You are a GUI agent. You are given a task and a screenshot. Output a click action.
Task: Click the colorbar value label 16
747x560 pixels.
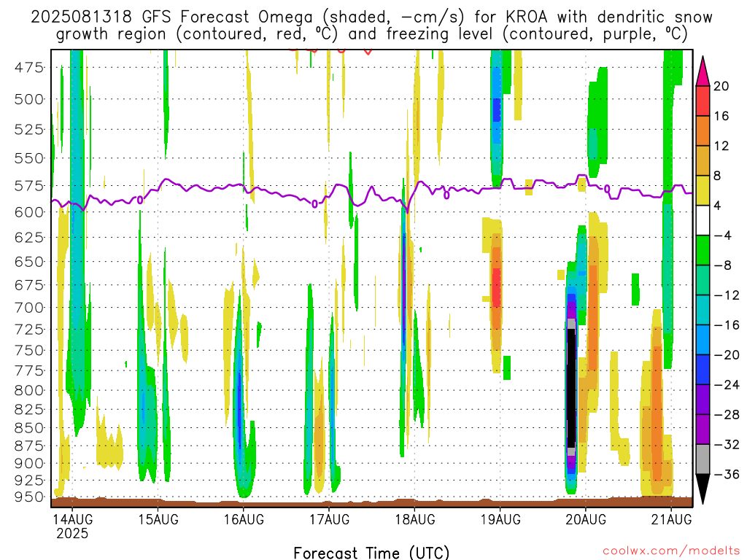click(721, 116)
